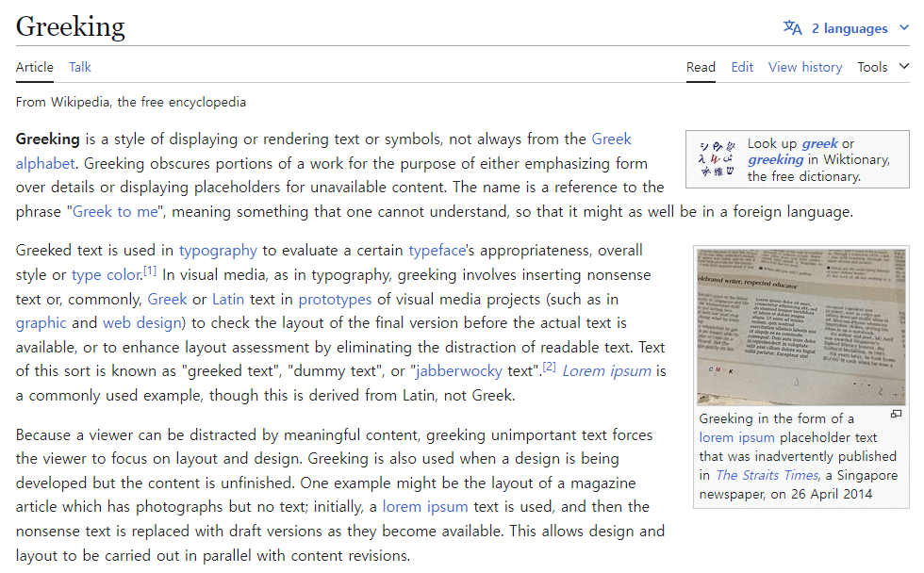Follow The Straits Times link
924x573 pixels.
coord(767,475)
